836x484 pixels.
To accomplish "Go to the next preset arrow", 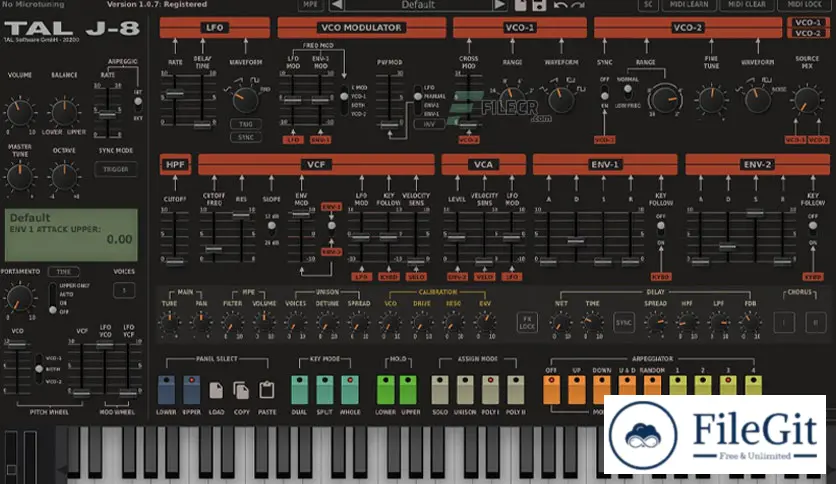I will [x=499, y=5].
